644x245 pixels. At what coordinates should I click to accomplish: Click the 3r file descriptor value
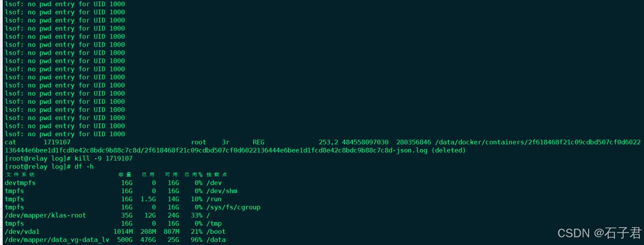225,143
